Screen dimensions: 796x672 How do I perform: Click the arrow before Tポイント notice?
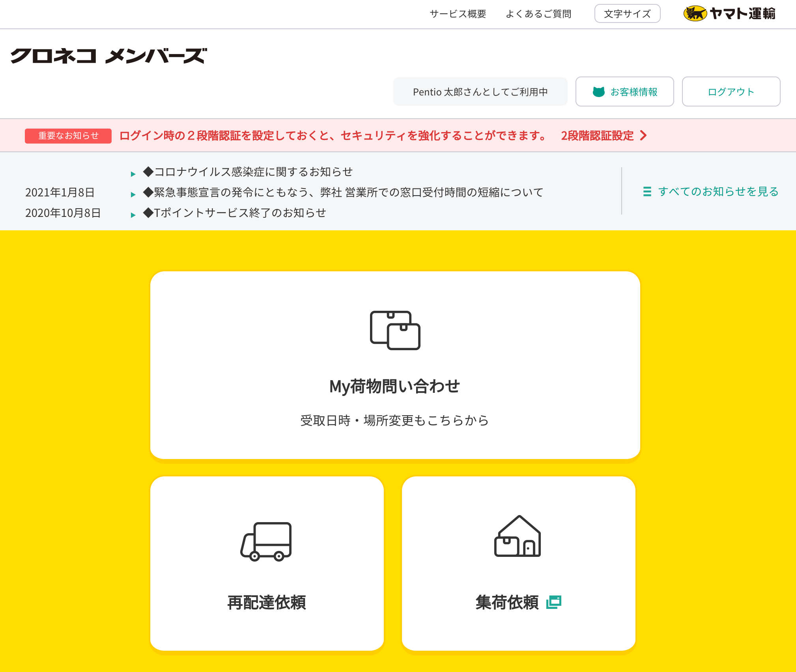(x=133, y=215)
